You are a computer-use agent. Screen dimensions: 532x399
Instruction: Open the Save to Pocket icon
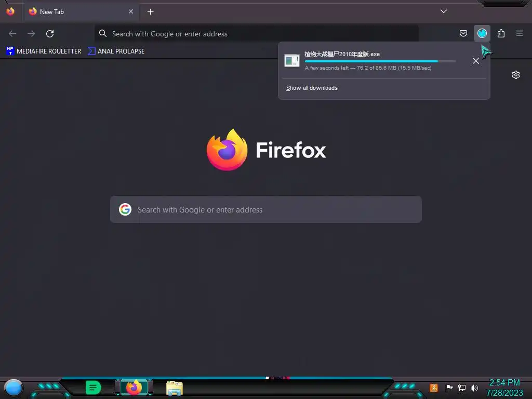(x=463, y=33)
